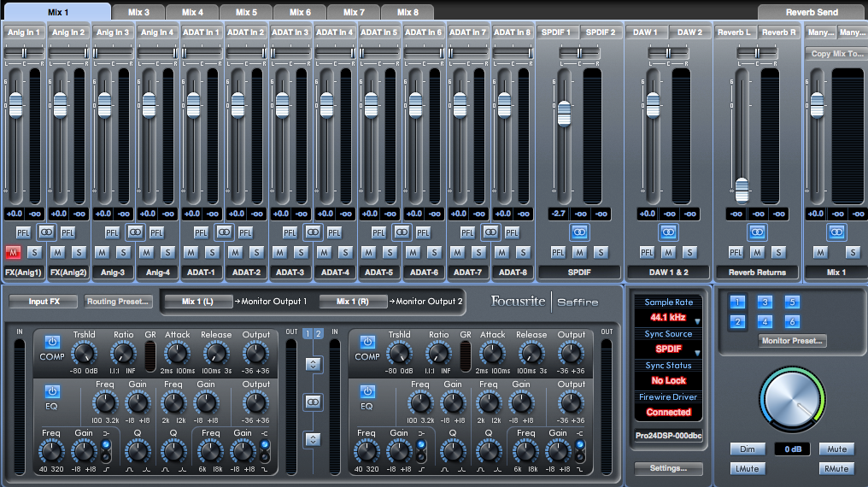Screen dimensions: 868x487
Task: Toggle stereo link for Reverb Returns
Action: (x=757, y=232)
